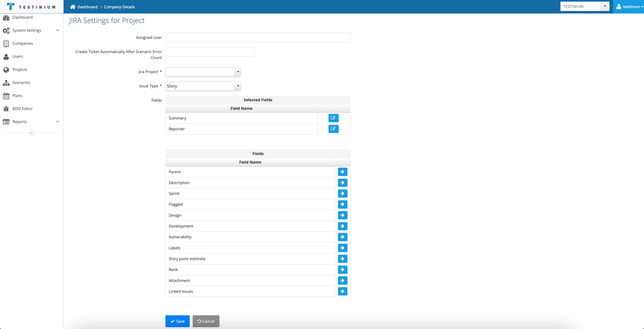Image resolution: width=644 pixels, height=329 pixels.
Task: Expand the Reports submenu chevron
Action: (x=58, y=122)
